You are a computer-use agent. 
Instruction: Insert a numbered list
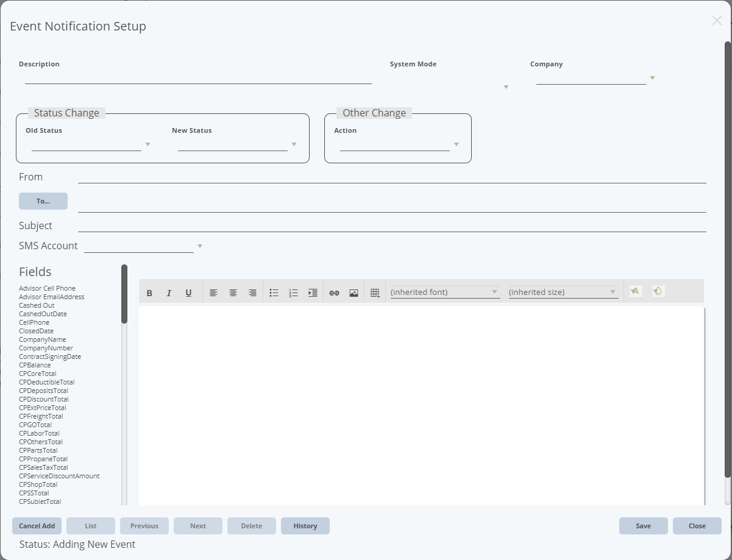[x=293, y=293]
